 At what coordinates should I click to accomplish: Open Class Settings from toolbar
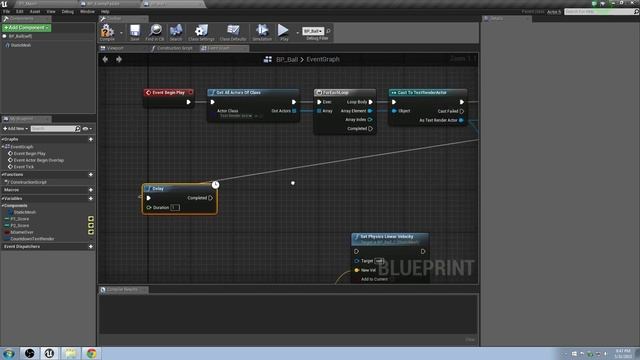[201, 32]
